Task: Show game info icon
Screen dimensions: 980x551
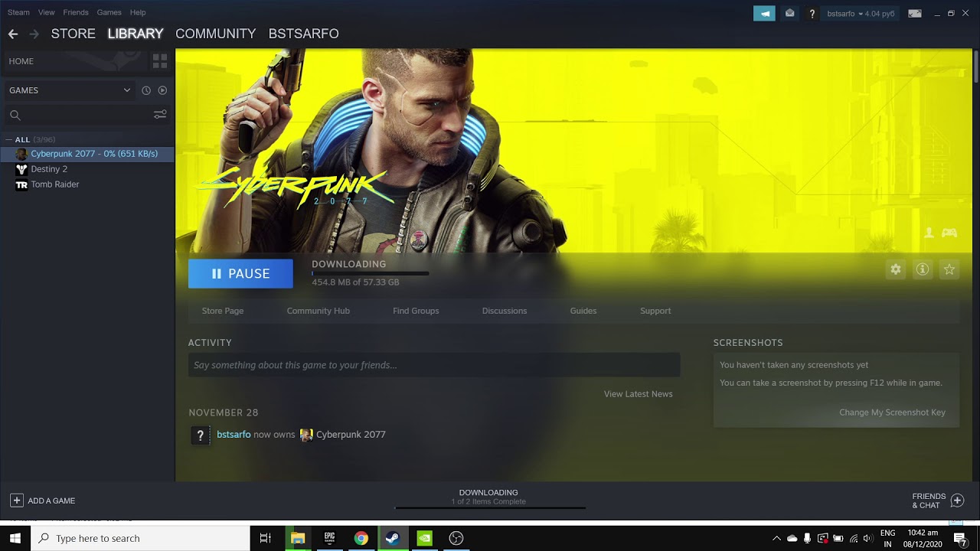Action: 923,269
